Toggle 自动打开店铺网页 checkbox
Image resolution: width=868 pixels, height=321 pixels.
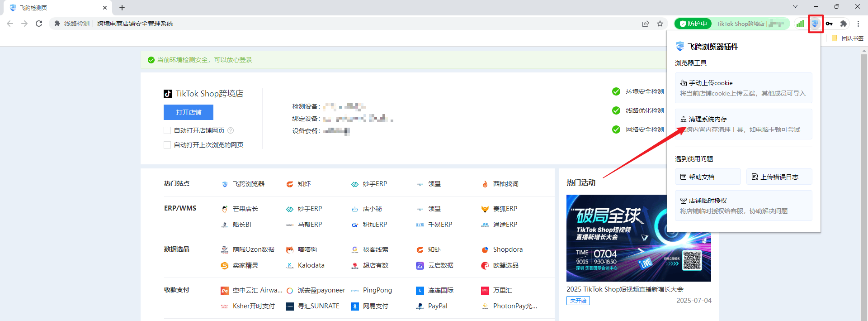167,130
